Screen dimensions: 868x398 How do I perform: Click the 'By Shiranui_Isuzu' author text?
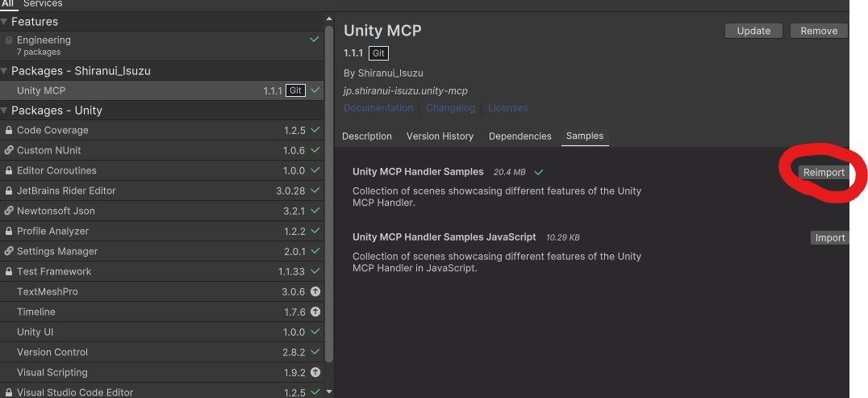click(x=383, y=73)
